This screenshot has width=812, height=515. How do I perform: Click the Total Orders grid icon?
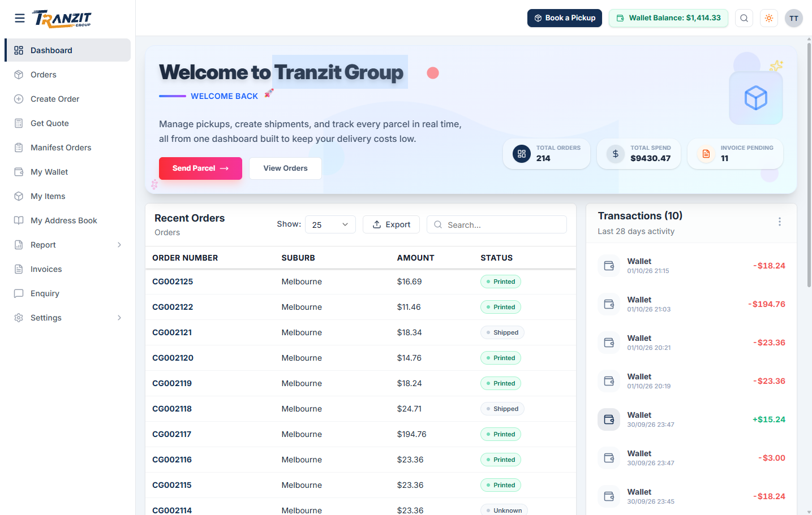(522, 154)
